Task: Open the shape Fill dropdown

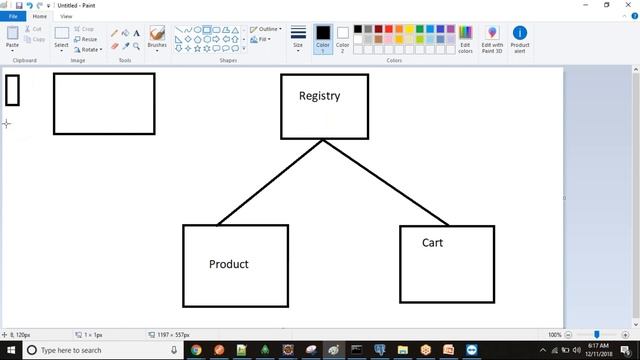Action: [260, 39]
